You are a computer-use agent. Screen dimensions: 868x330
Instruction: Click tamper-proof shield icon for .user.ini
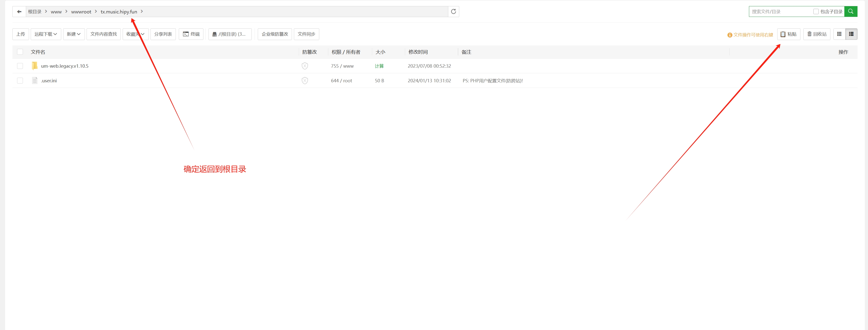(305, 81)
